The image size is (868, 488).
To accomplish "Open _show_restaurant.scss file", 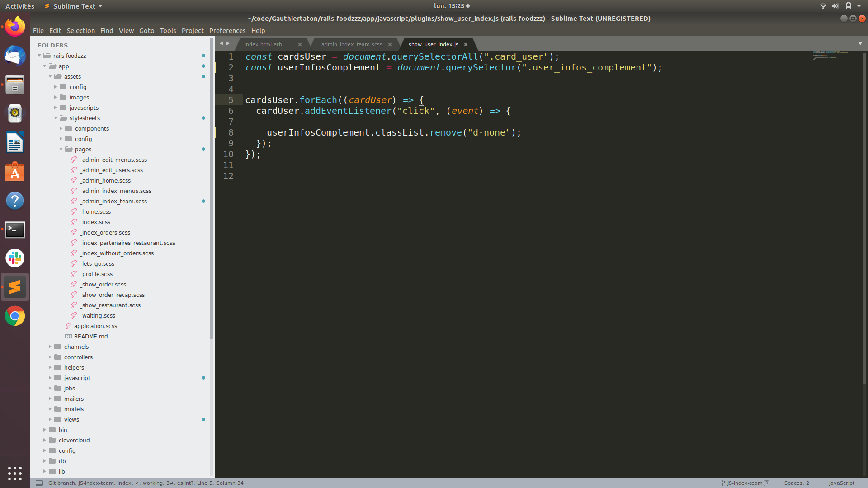I will point(110,305).
